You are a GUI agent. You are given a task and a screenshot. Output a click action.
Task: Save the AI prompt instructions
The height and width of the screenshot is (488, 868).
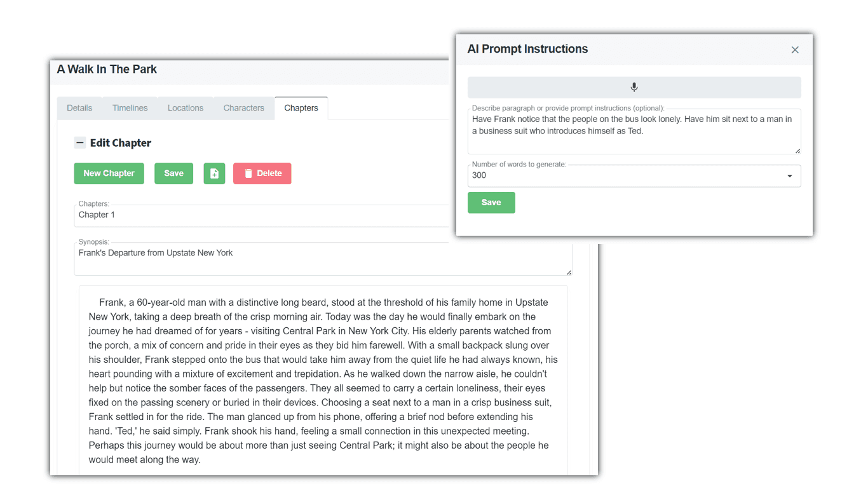[491, 202]
